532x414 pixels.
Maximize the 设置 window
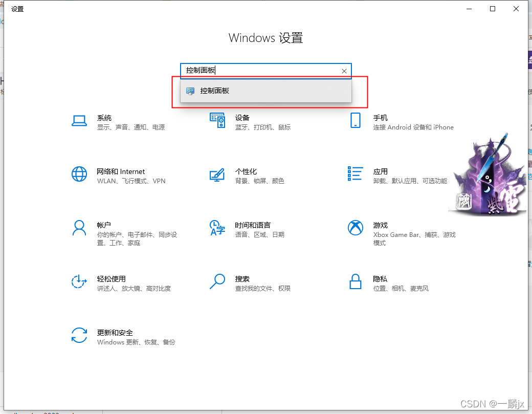[x=493, y=9]
